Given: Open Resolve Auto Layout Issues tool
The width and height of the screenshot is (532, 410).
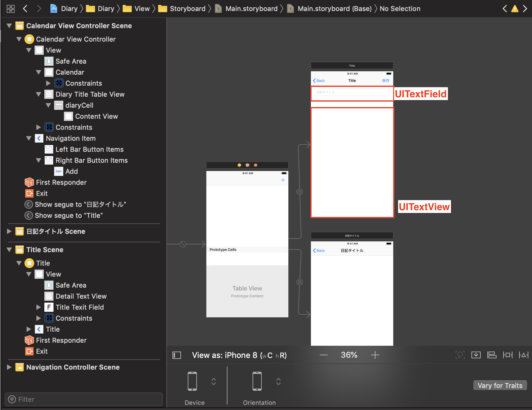Looking at the screenshot, I should (x=523, y=355).
